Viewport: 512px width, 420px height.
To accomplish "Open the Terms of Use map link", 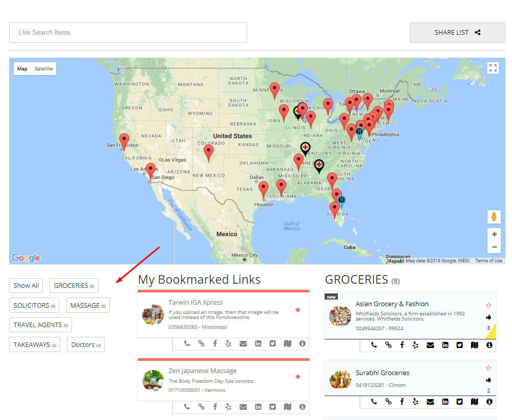I will [x=489, y=261].
